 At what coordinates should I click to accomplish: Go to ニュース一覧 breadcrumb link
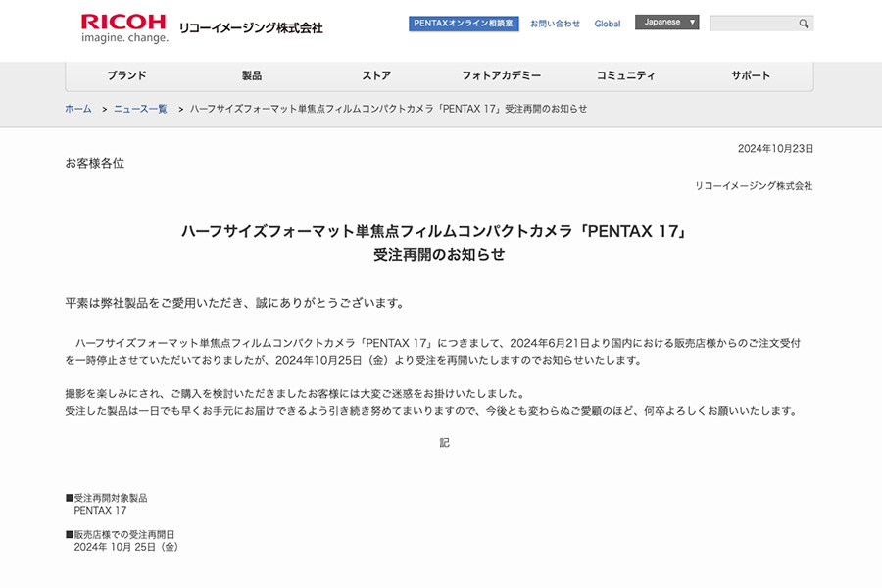pyautogui.click(x=140, y=109)
